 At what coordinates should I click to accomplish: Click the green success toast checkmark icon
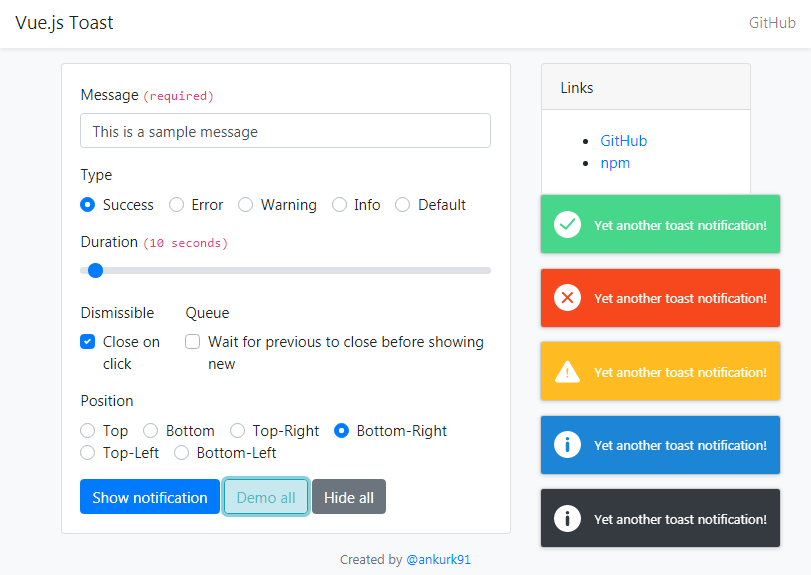[x=567, y=224]
